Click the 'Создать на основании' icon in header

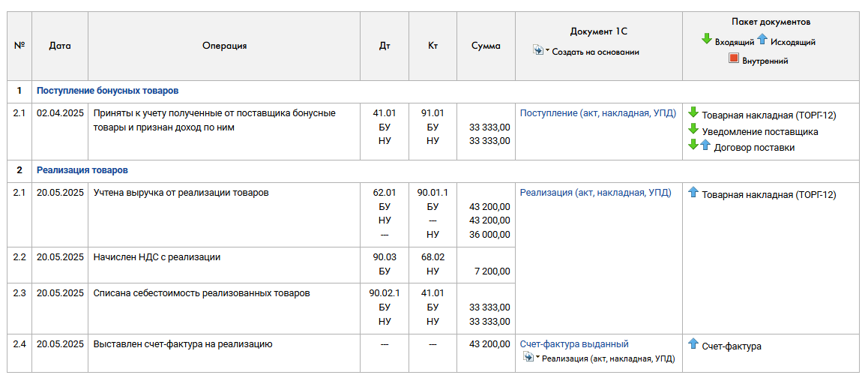pyautogui.click(x=537, y=50)
